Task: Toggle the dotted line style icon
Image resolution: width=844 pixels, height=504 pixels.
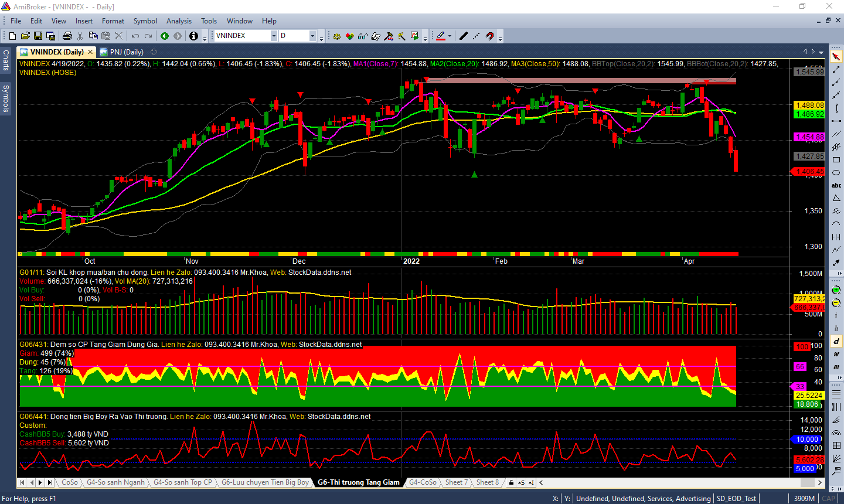Action: tap(477, 36)
